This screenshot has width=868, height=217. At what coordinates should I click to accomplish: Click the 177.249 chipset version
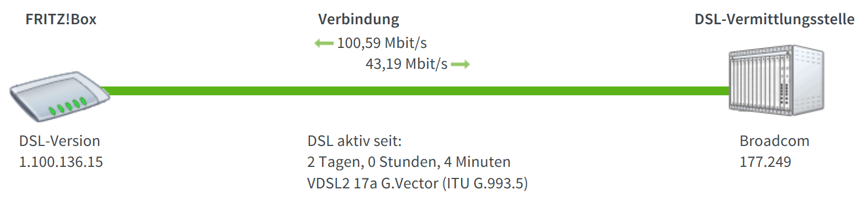point(765,162)
